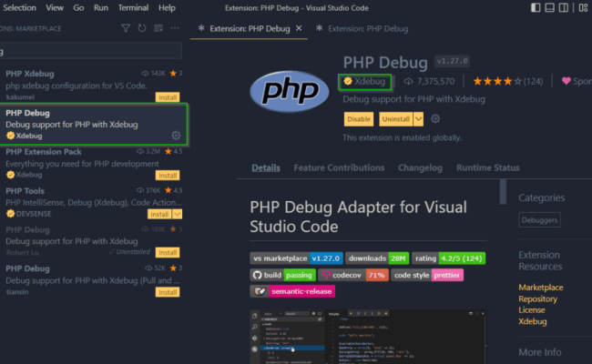The width and height of the screenshot is (592, 364).
Task: Expand the Uninstall dropdown arrow
Action: (x=418, y=119)
